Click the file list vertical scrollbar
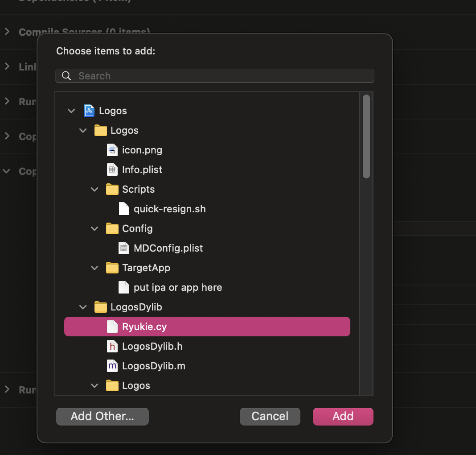Screen dimensions: 476x455 point(366,136)
